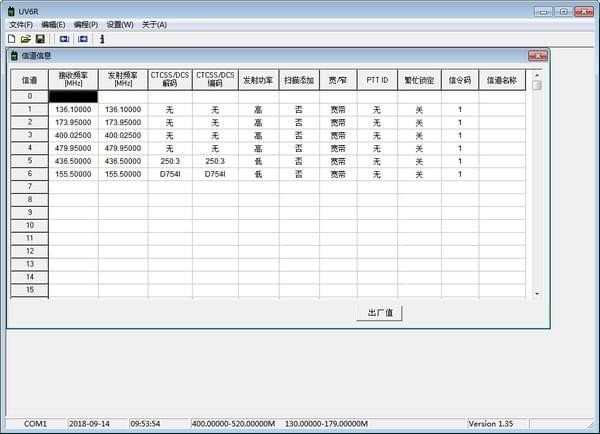Click the decode cell 无 in row 2

170,122
